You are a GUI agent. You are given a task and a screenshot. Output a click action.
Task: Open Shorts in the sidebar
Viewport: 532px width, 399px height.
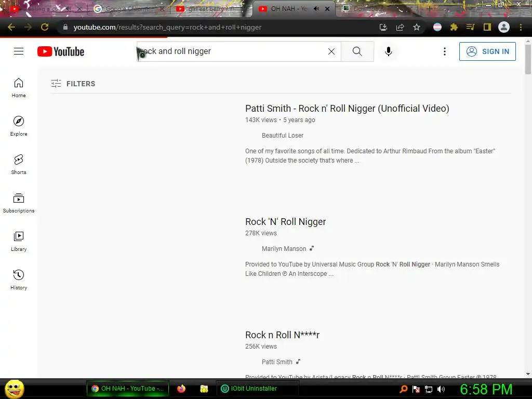[x=19, y=165]
